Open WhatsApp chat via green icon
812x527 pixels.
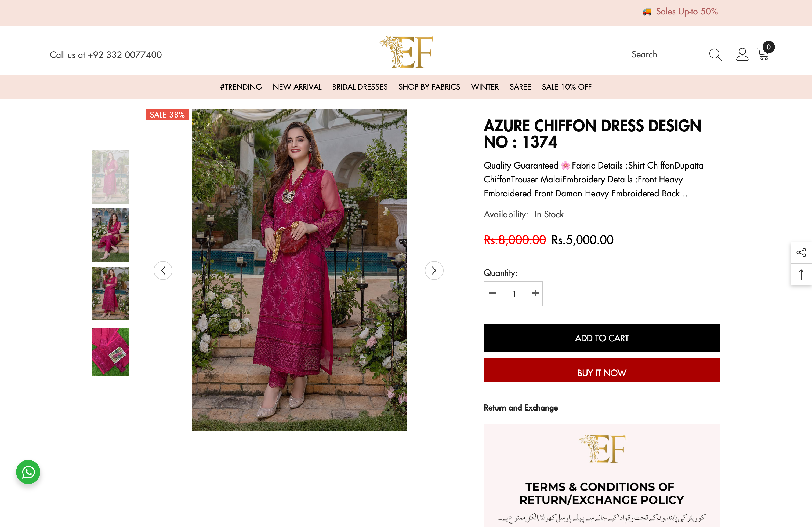click(x=28, y=472)
